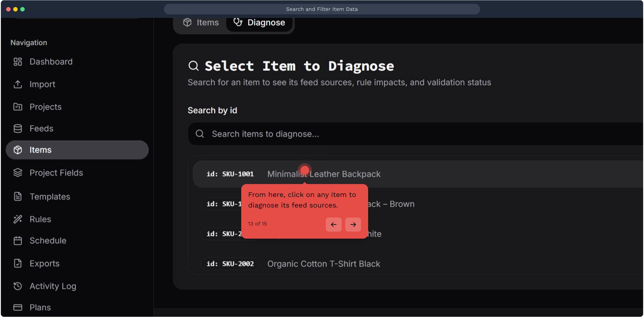Click the red tour hotspot dot
Screen dimensions: 644x317
[x=305, y=170]
